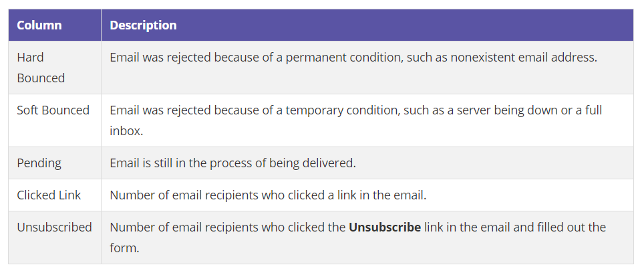Click the description about recipients clicking a link
The height and width of the screenshot is (279, 644).
pyautogui.click(x=268, y=195)
